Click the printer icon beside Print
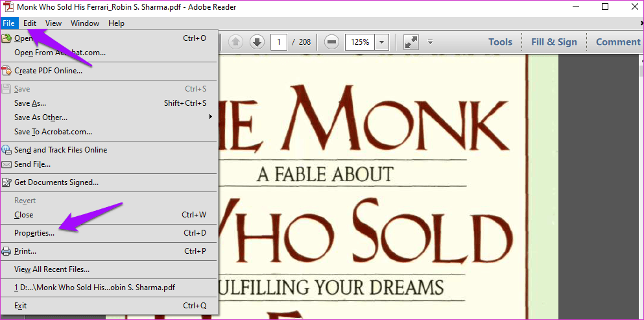Screen dimensions: 644x320 pos(6,251)
